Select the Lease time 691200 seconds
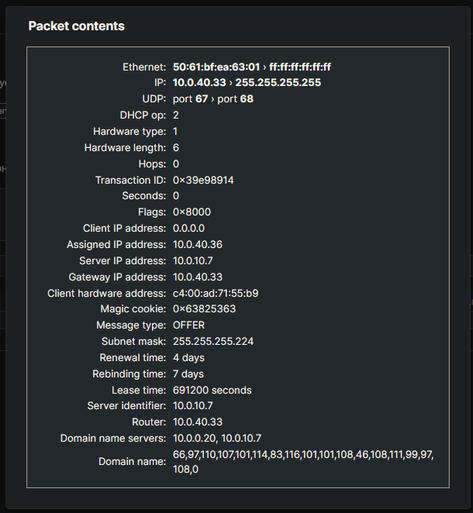This screenshot has width=473, height=513. pyautogui.click(x=212, y=390)
